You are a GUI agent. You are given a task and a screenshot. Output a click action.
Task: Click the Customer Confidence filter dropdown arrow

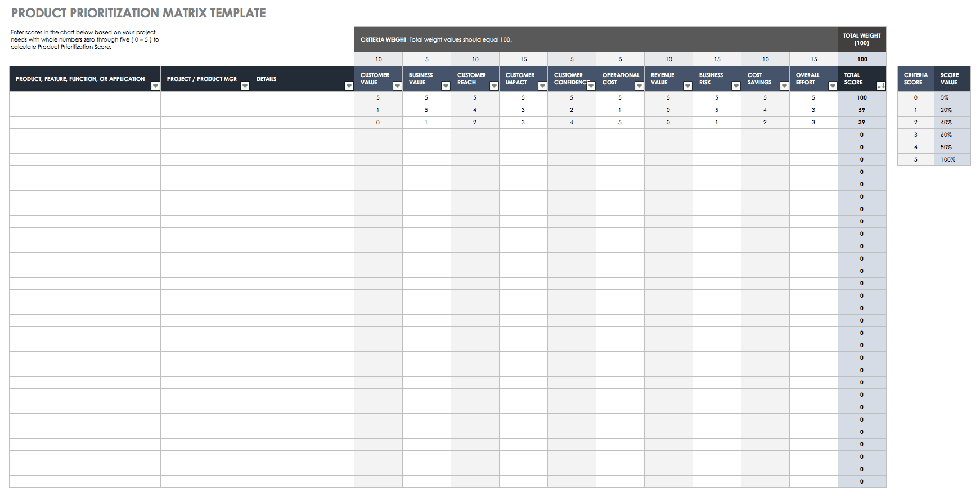(x=591, y=86)
